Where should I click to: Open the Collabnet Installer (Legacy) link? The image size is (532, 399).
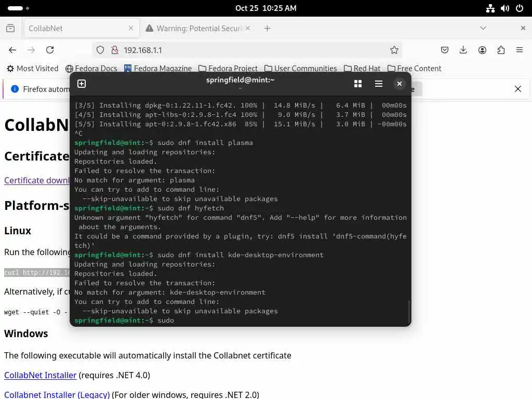pos(57,395)
